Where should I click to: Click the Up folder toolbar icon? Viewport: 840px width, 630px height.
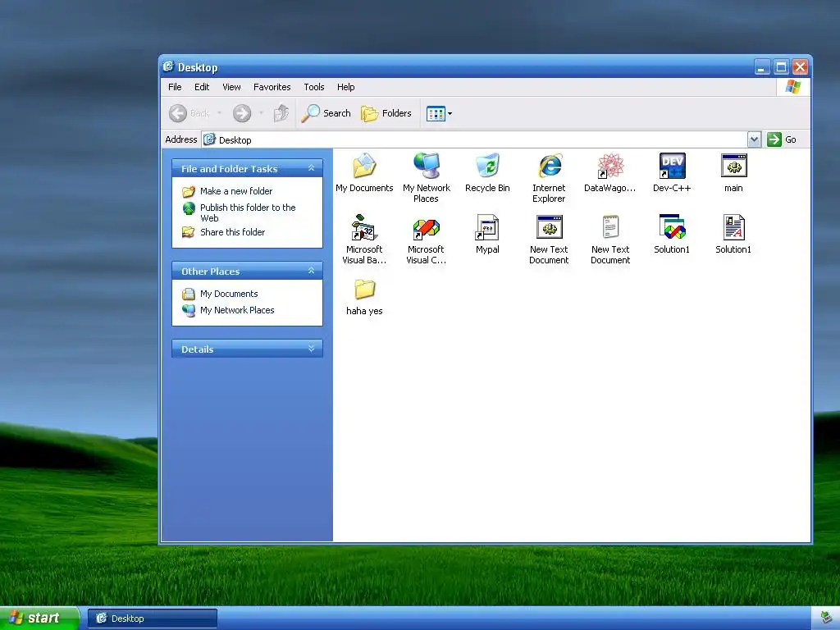tap(281, 113)
